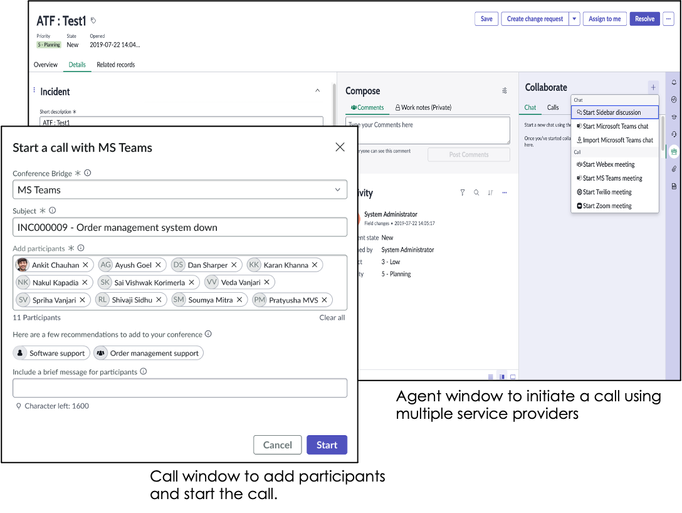Add the Software support recommendation

[51, 353]
